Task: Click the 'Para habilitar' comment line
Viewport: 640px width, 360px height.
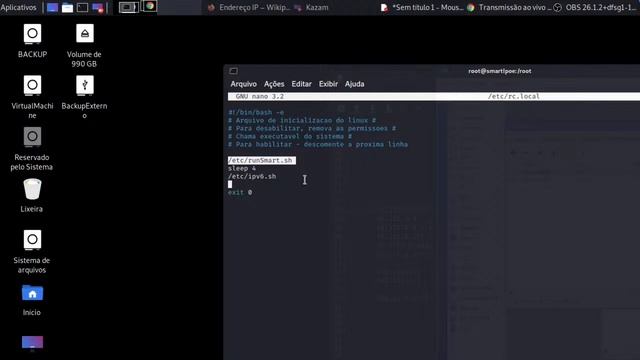Action: [x=318, y=144]
